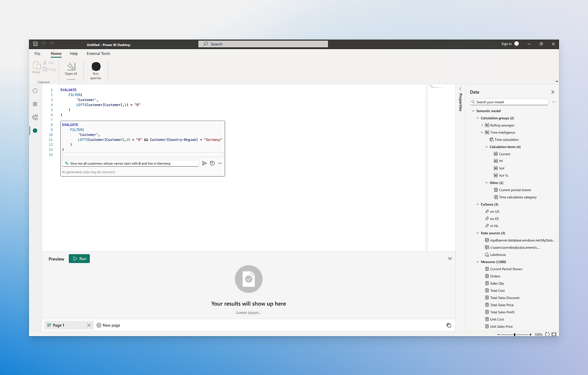The height and width of the screenshot is (375, 588).
Task: Open the Help ribbon tab
Action: coord(74,54)
